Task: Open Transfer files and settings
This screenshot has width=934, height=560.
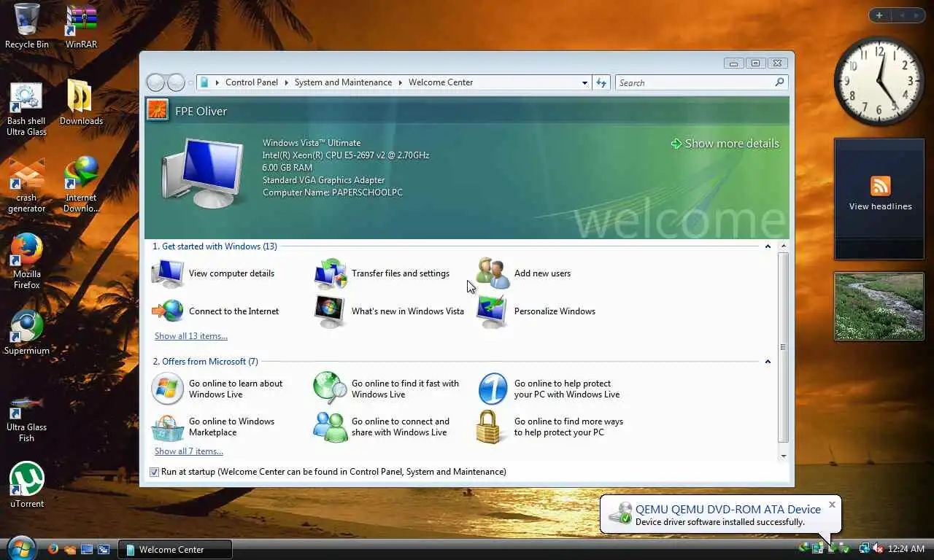Action: pyautogui.click(x=382, y=273)
